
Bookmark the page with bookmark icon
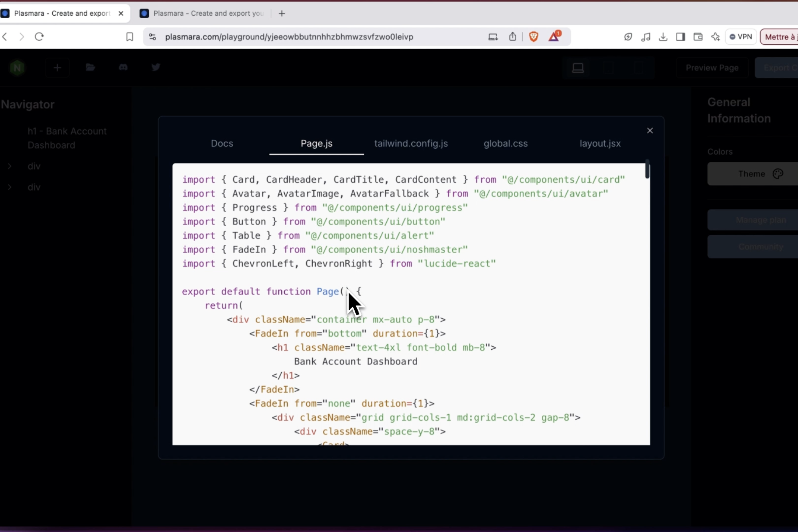130,37
